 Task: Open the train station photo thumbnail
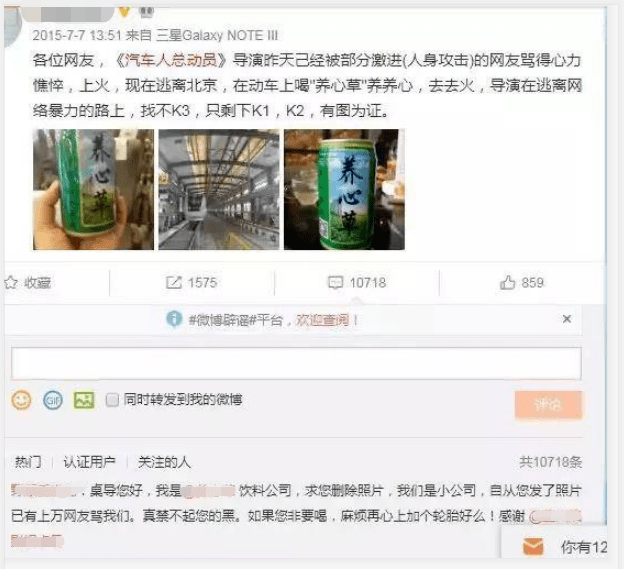tap(219, 189)
